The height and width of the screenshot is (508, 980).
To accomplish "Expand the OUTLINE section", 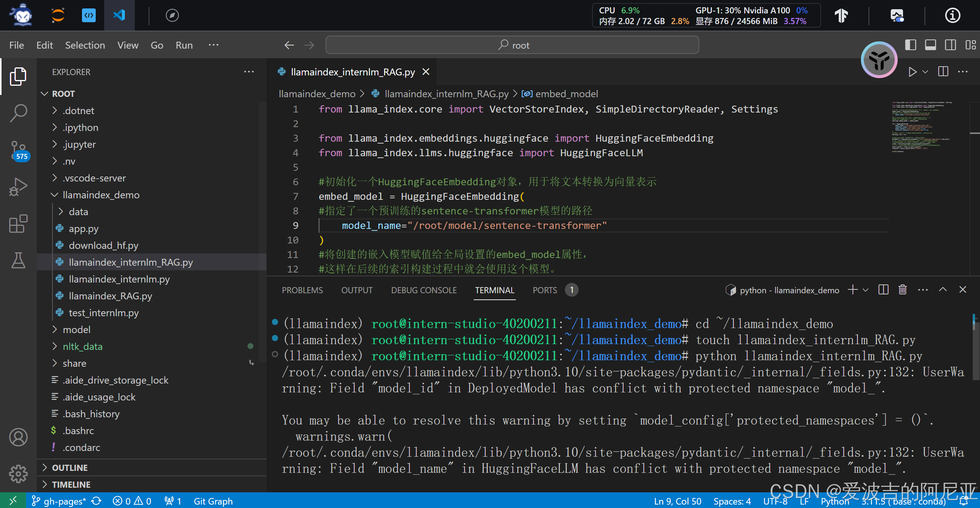I will 70,467.
